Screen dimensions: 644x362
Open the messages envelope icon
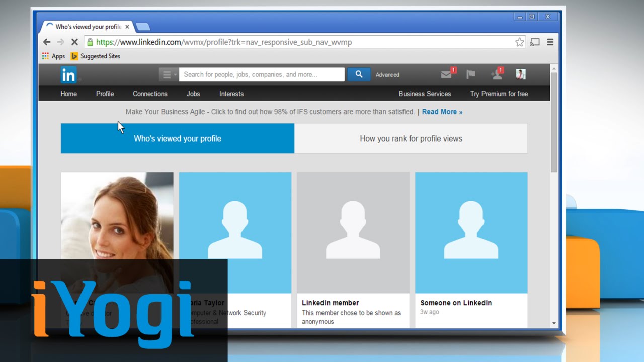[x=446, y=74]
